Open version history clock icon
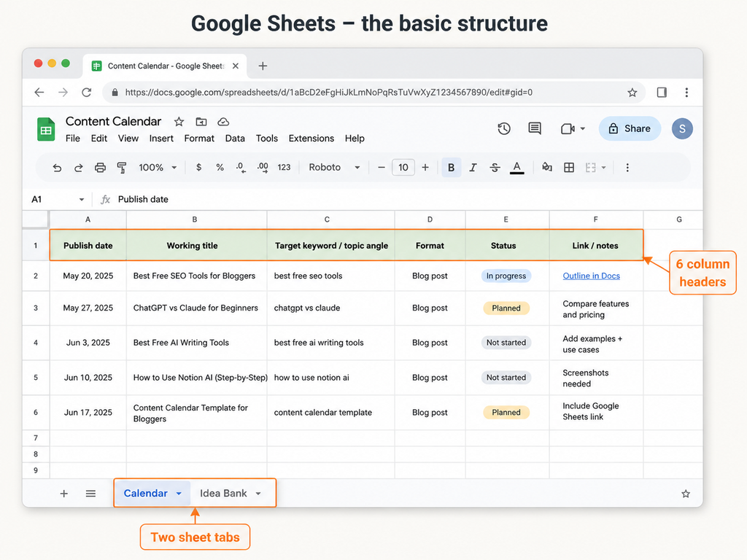Screen dimensions: 747x560 504,128
